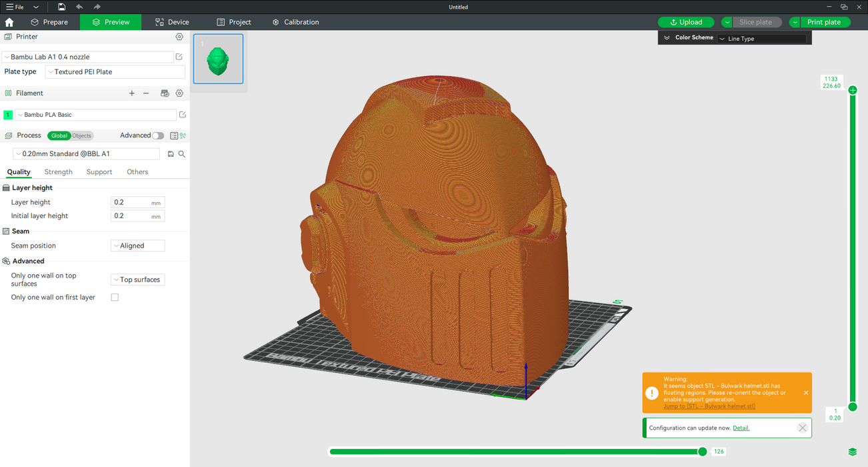Edit Bambu PLA Basic filament preset
Image resolution: width=868 pixels, height=467 pixels.
click(183, 115)
